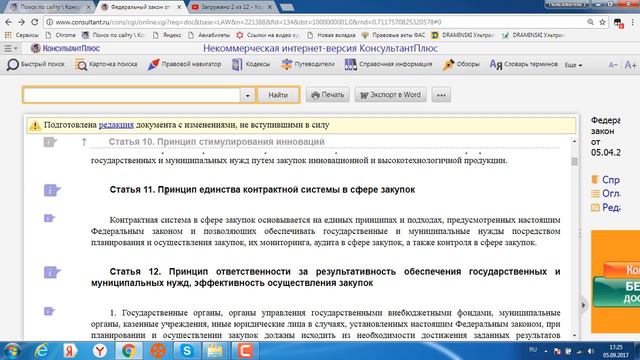Open Словарь терминов
The width and height of the screenshot is (640, 360).
tap(523, 64)
